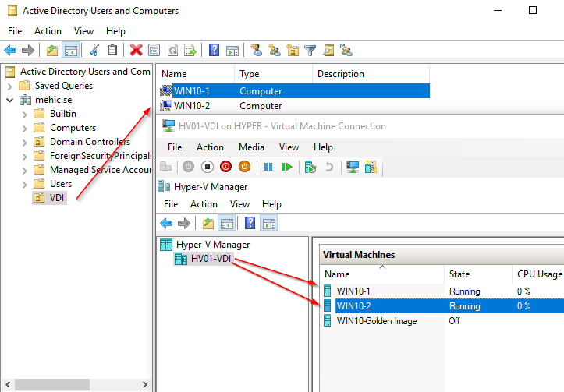Click the red Delete icon in the toolbar

[x=136, y=51]
